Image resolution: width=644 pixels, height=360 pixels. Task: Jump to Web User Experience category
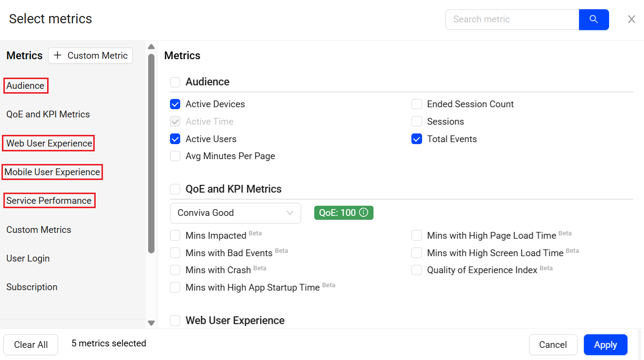pos(49,144)
